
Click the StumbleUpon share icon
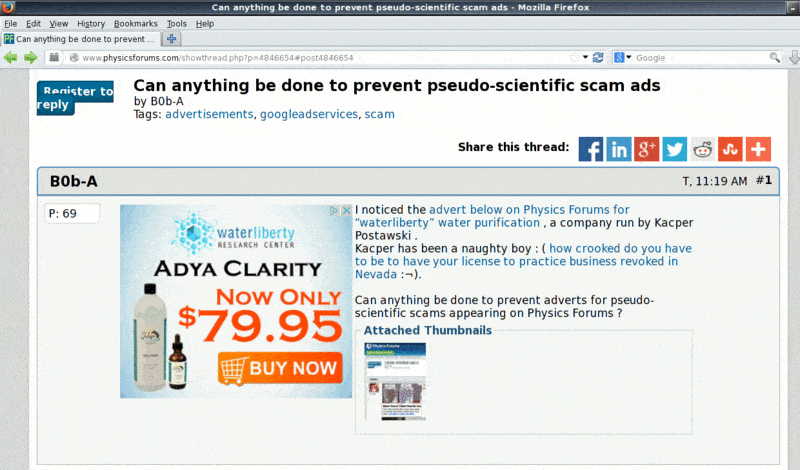pos(730,149)
